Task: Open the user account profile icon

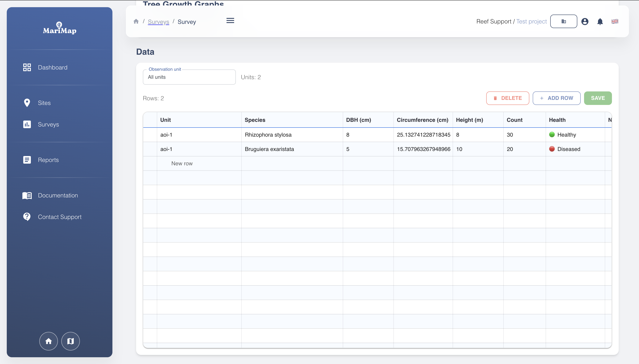Action: [585, 22]
